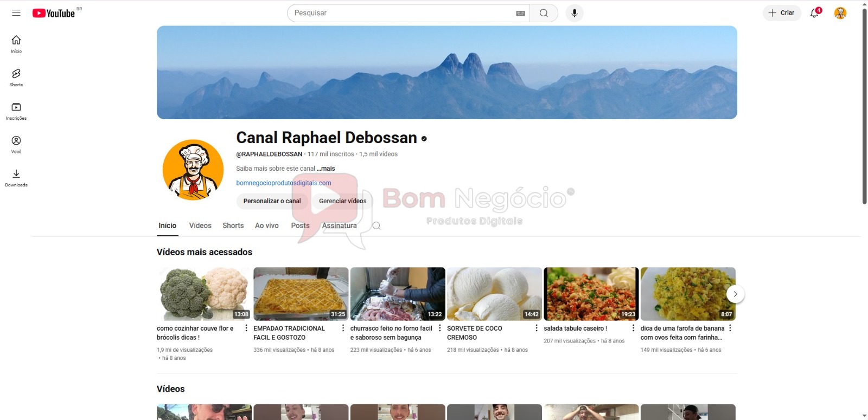Open Inscrições in the sidebar

[16, 111]
